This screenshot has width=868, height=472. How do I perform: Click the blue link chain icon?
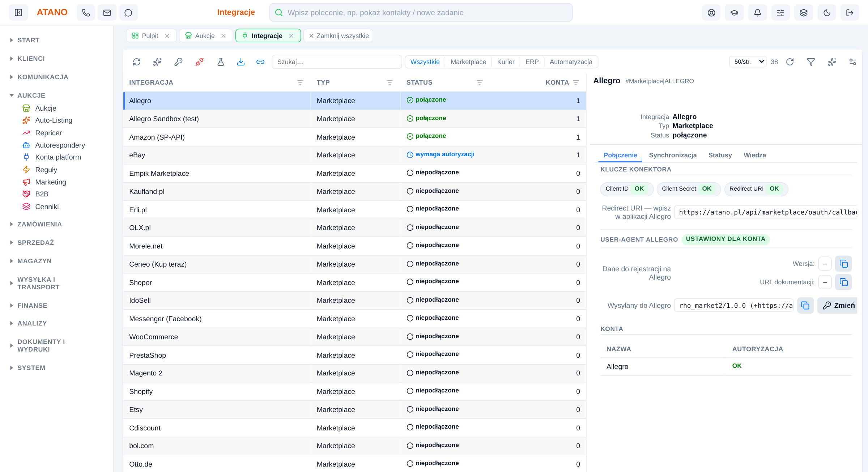[260, 62]
